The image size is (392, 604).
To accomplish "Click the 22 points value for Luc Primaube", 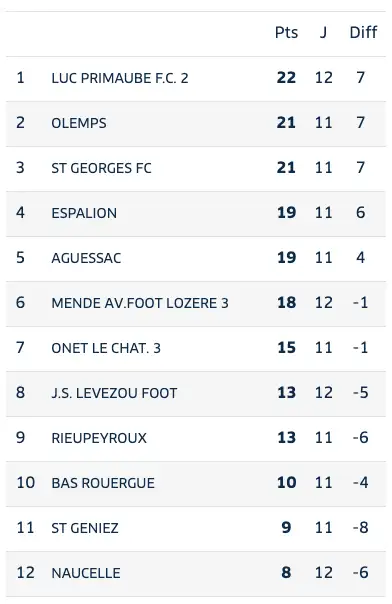I will point(286,78).
